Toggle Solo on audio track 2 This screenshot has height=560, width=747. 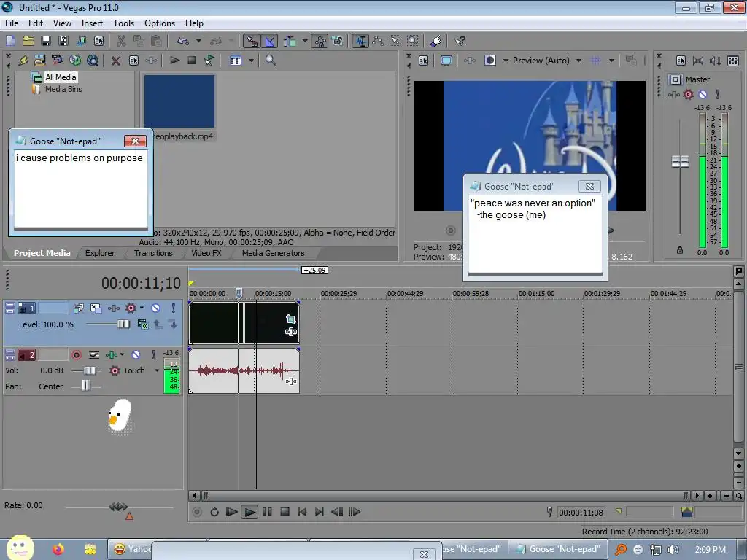(153, 355)
